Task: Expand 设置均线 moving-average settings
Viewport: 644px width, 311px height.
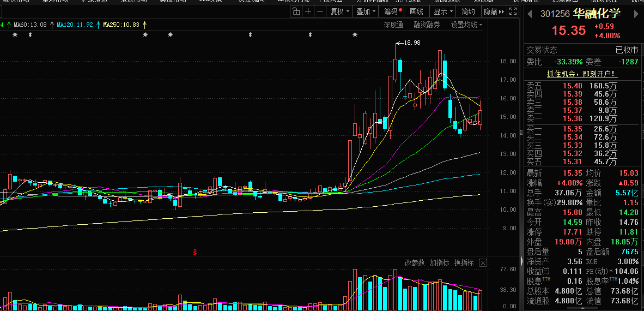Action: (466, 25)
